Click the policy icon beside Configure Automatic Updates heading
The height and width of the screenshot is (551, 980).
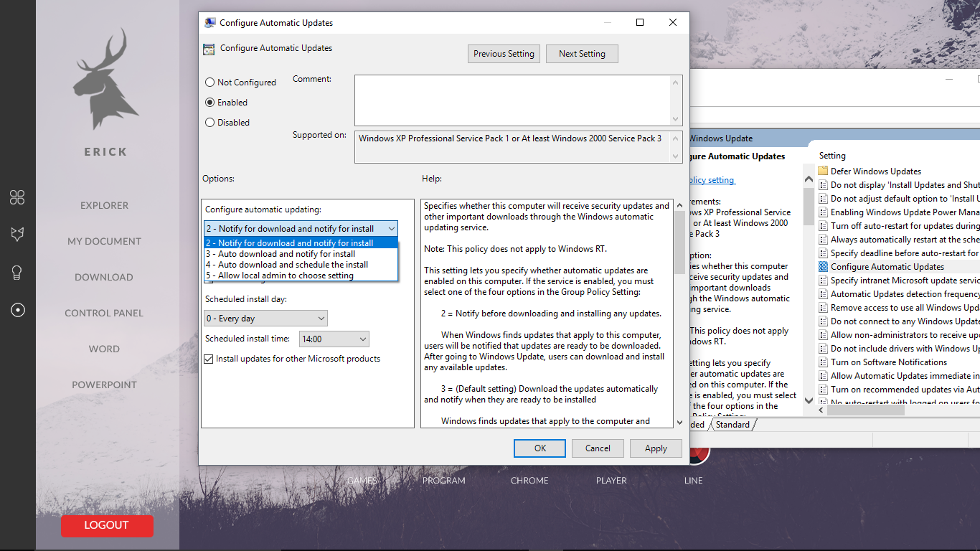coord(209,49)
